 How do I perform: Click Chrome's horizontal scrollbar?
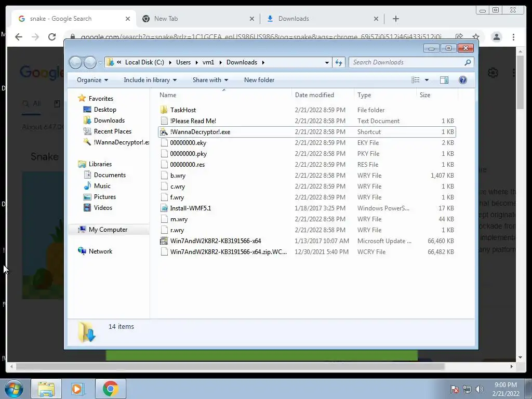tap(230, 366)
